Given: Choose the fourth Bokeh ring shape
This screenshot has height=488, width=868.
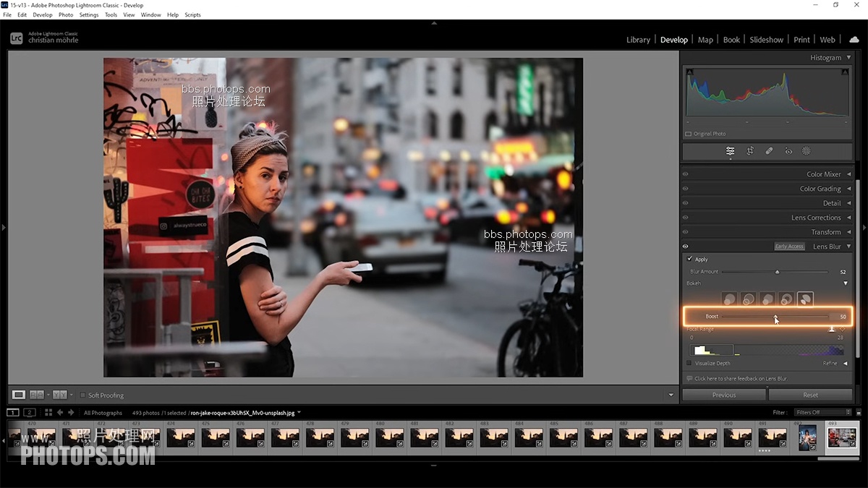Looking at the screenshot, I should (x=786, y=299).
